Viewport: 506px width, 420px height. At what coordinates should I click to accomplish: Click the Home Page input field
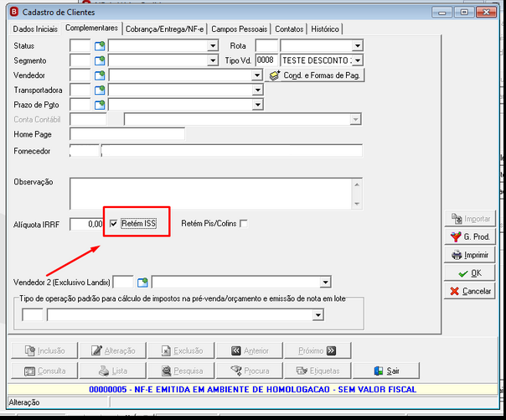pos(127,134)
